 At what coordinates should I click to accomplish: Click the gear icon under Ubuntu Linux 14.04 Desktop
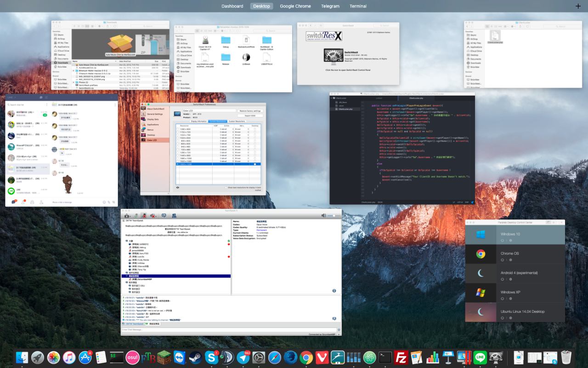509,318
